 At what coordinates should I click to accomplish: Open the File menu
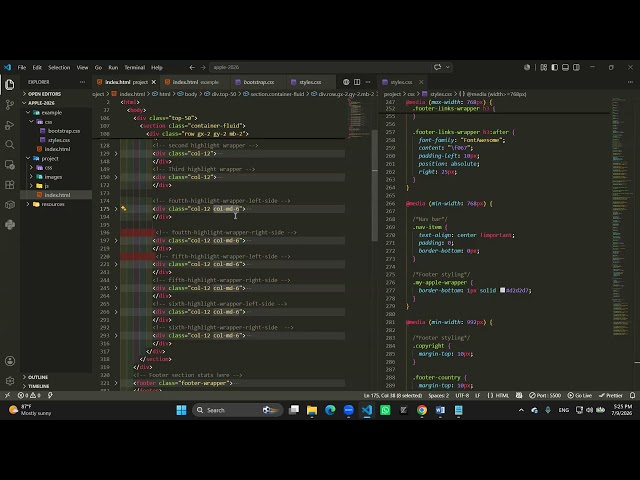pyautogui.click(x=22, y=67)
